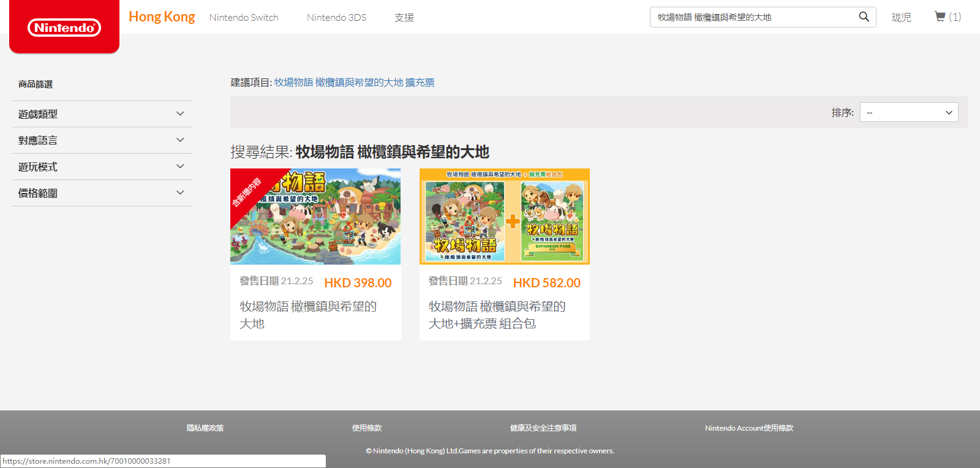Open 隱私權政策 footer link
This screenshot has height=468, width=980.
point(205,428)
